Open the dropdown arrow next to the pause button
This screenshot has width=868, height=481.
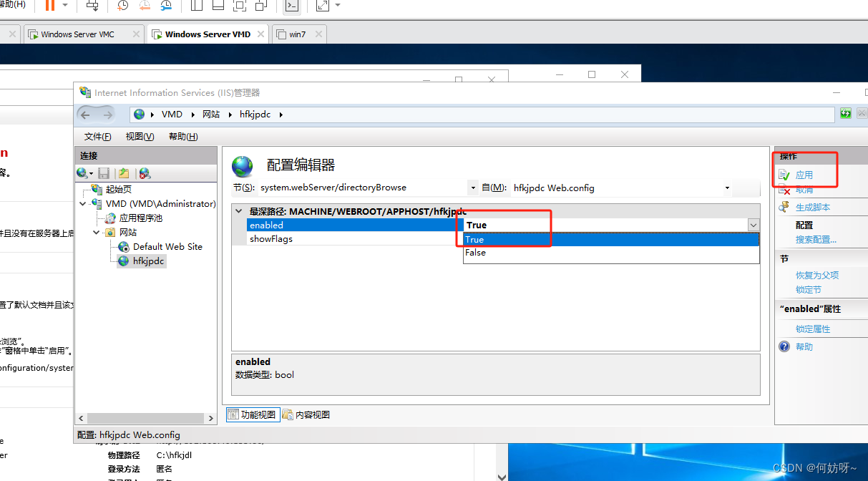pos(65,5)
